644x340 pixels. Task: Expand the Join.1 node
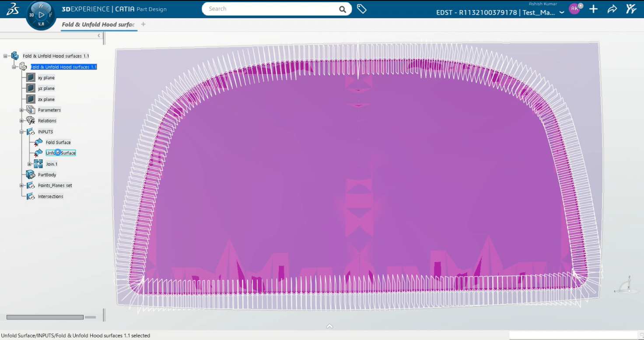click(x=30, y=164)
